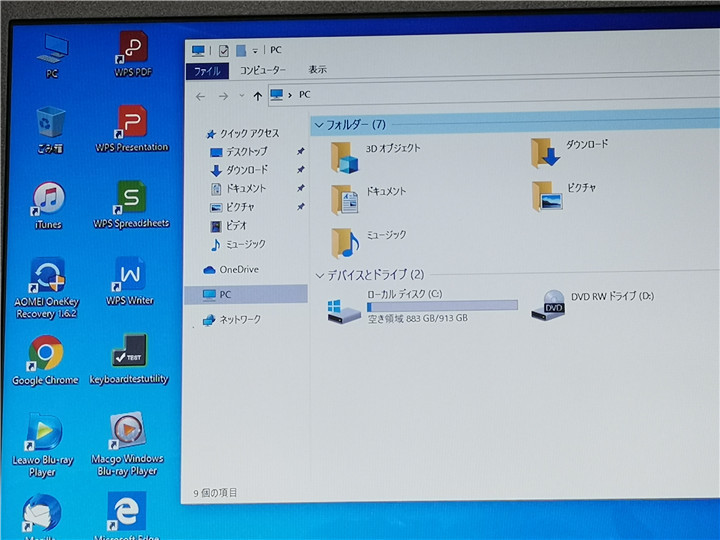Select ドキュメント in navigation pane

[238, 189]
